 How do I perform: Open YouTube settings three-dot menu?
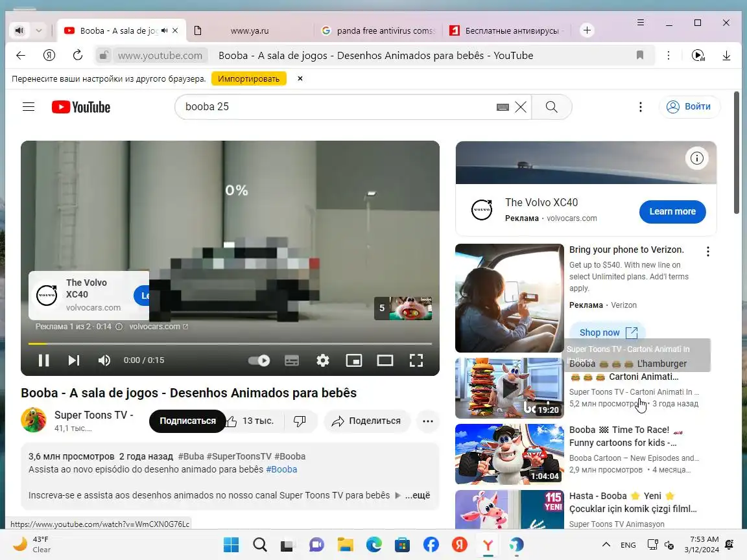[x=640, y=107]
